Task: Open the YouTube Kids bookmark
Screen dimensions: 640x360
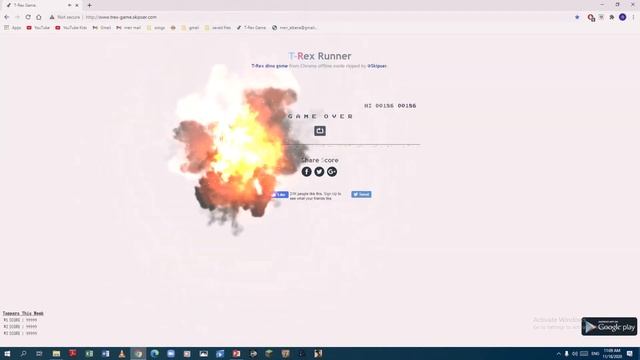Action: [71, 28]
